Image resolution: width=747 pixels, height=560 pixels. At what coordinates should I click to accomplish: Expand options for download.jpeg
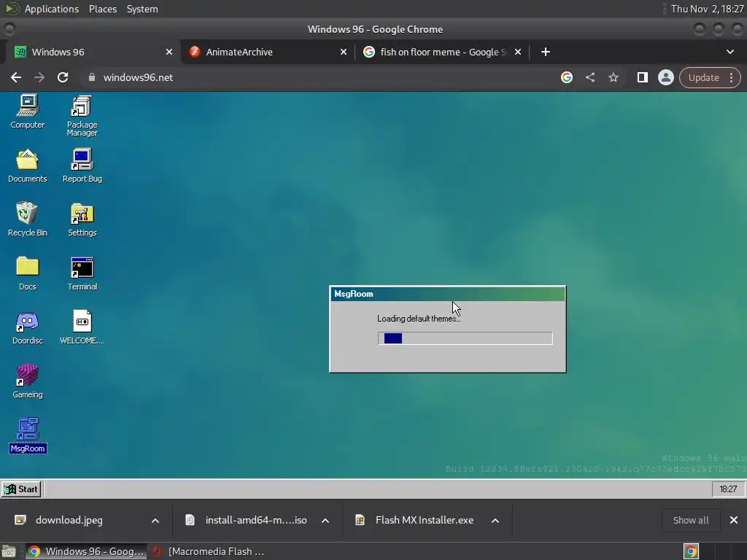tap(155, 521)
